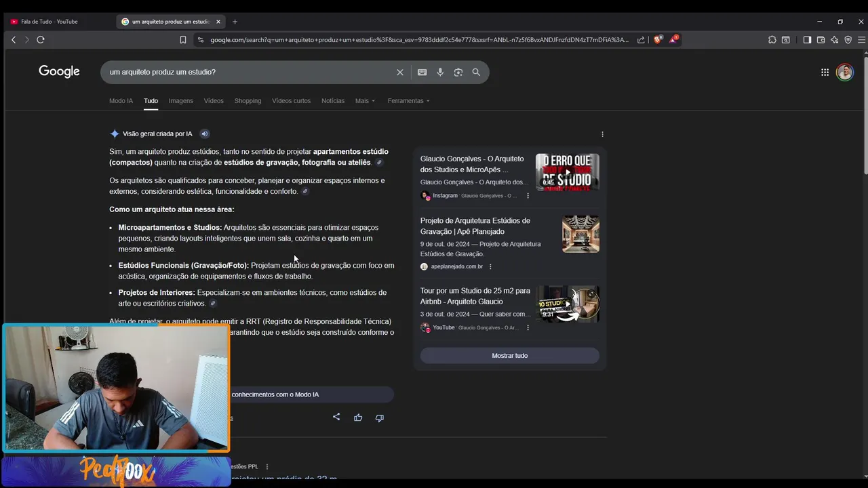The height and width of the screenshot is (488, 868).
Task: Reload the current page
Action: (x=41, y=40)
